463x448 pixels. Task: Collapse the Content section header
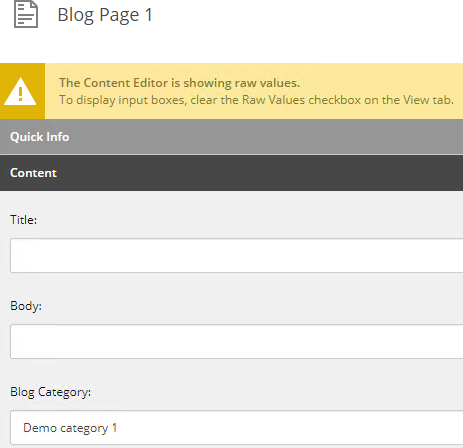pyautogui.click(x=231, y=173)
